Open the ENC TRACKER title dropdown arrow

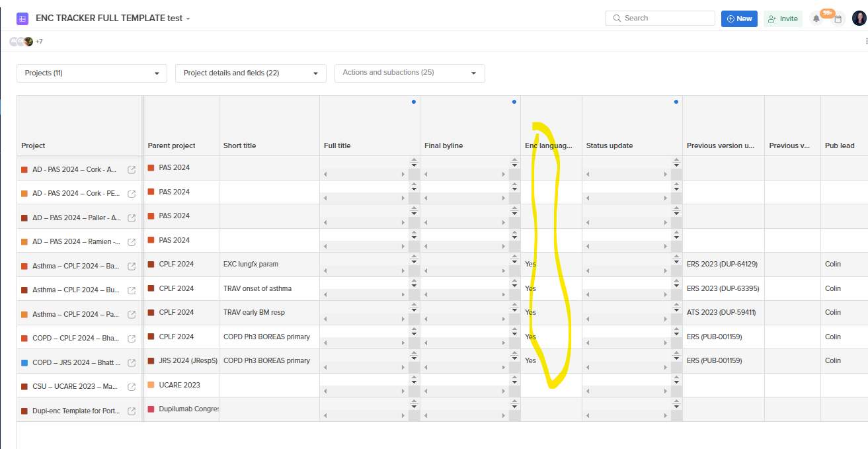[188, 19]
